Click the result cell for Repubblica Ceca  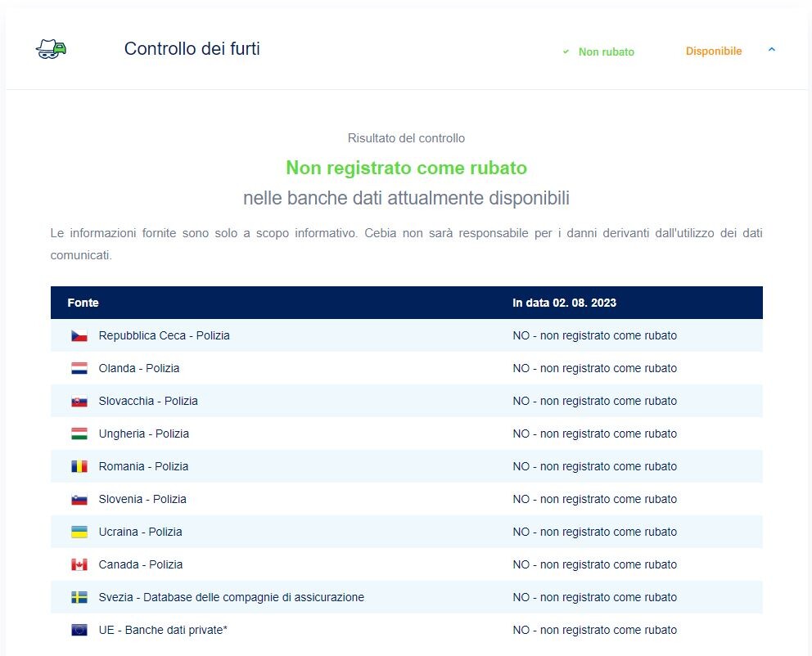[594, 335]
